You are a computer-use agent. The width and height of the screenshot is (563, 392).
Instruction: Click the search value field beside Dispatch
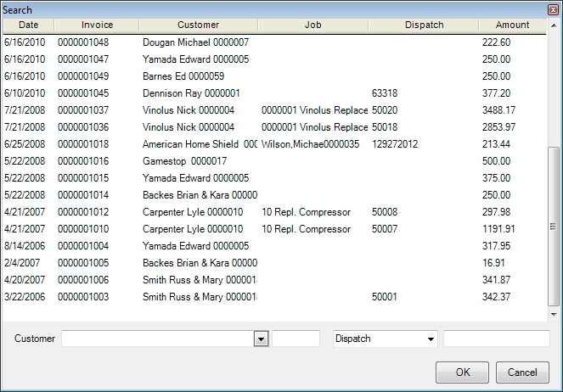(497, 339)
